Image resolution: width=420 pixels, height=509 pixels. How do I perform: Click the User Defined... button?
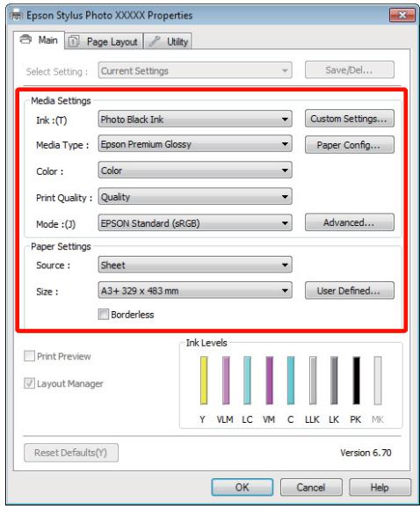(350, 290)
